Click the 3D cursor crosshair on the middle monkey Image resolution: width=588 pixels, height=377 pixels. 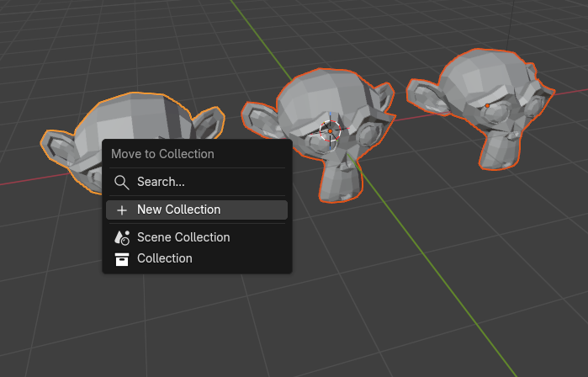tap(331, 131)
